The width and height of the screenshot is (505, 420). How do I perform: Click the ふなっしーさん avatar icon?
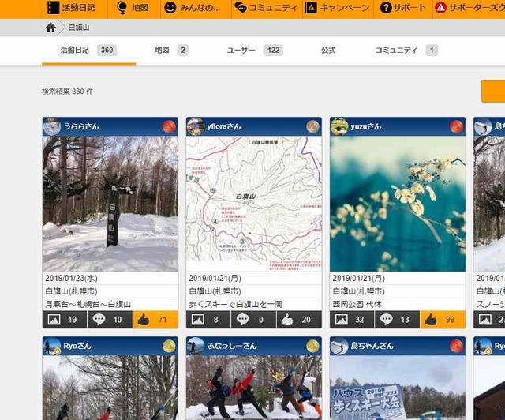196,346
